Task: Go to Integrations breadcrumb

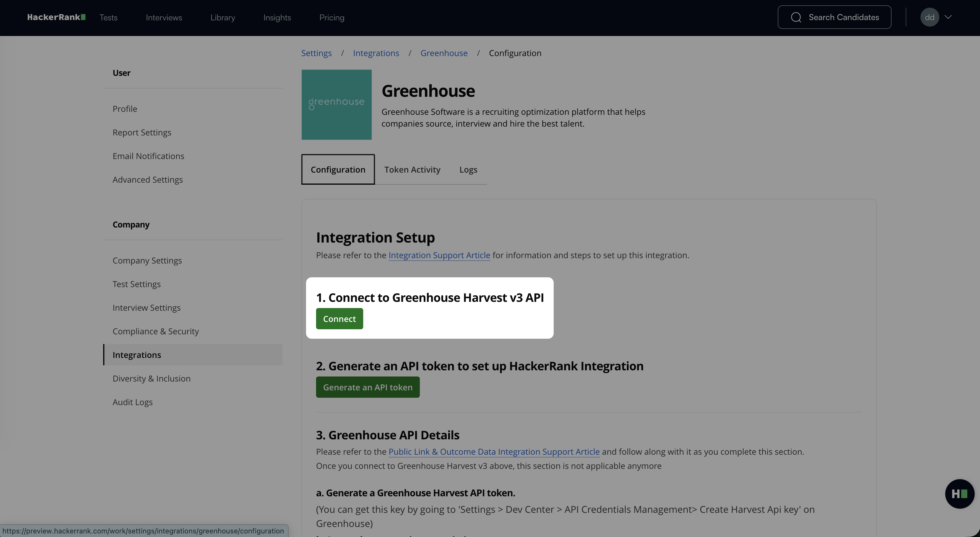Action: [x=376, y=53]
